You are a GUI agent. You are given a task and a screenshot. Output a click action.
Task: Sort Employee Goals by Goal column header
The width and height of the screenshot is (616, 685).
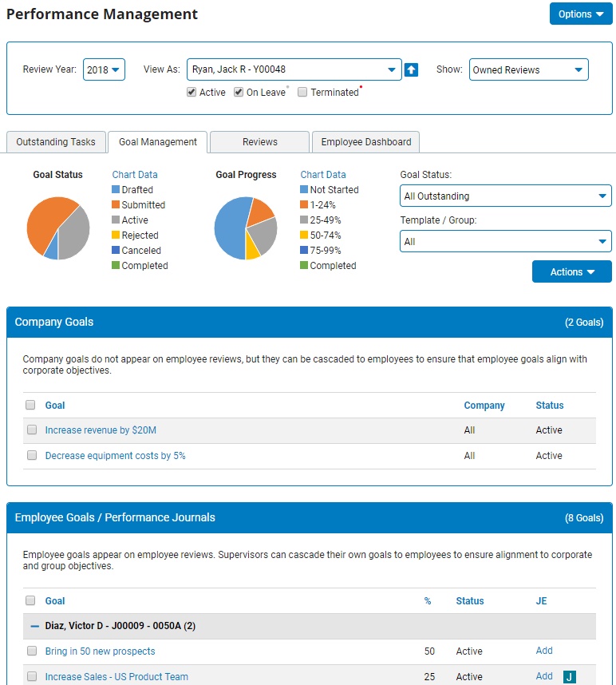pyautogui.click(x=55, y=601)
